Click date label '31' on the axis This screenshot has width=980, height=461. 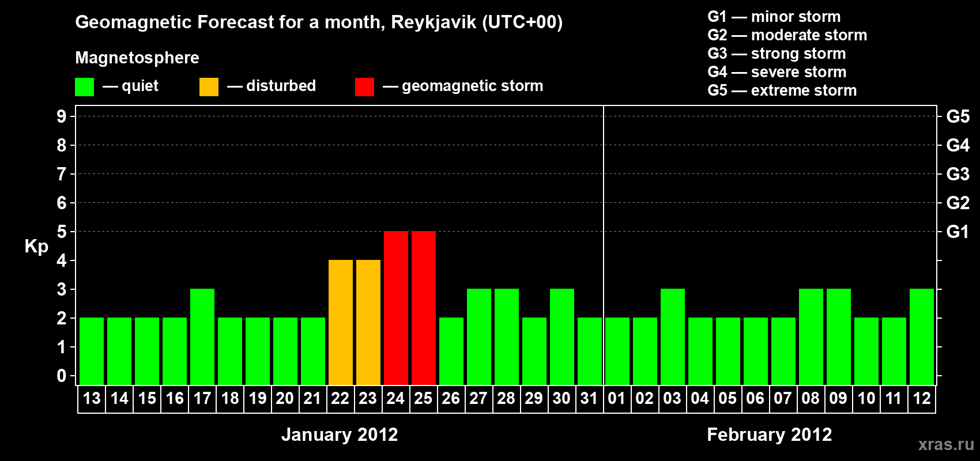[589, 398]
